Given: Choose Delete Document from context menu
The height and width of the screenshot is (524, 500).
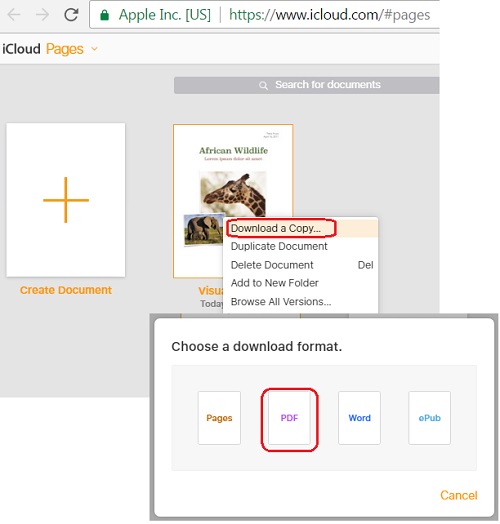Looking at the screenshot, I should (x=300, y=265).
